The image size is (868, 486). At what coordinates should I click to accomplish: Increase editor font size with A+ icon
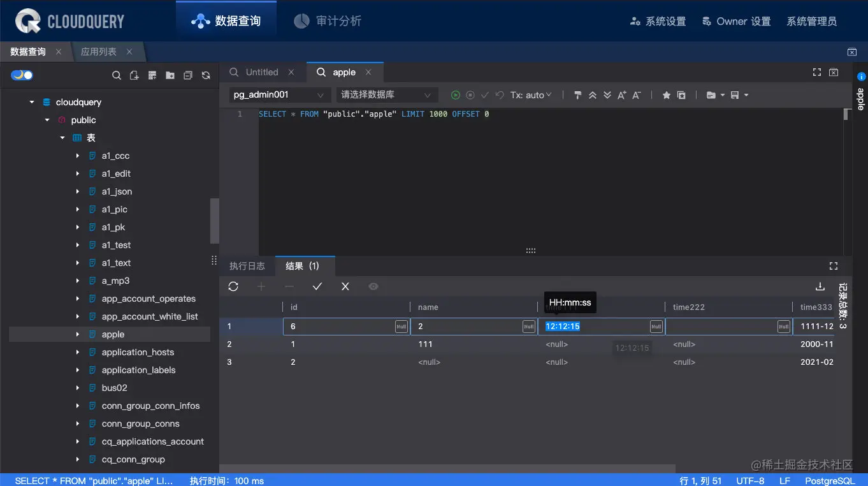622,95
